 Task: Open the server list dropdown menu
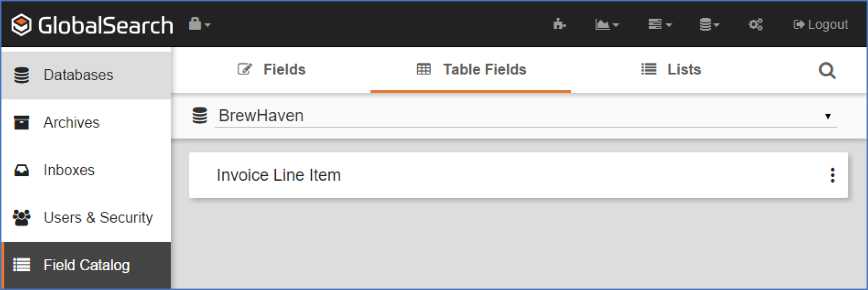tap(659, 24)
